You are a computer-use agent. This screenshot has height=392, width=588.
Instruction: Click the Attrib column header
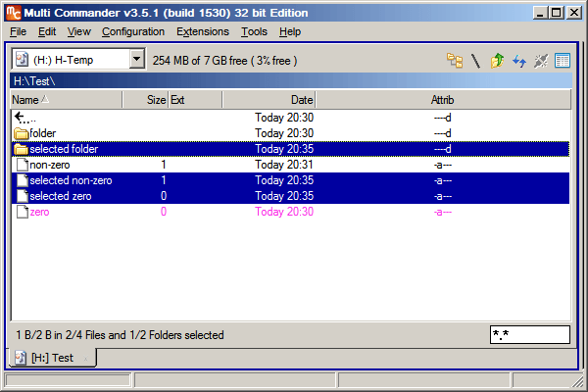click(442, 100)
